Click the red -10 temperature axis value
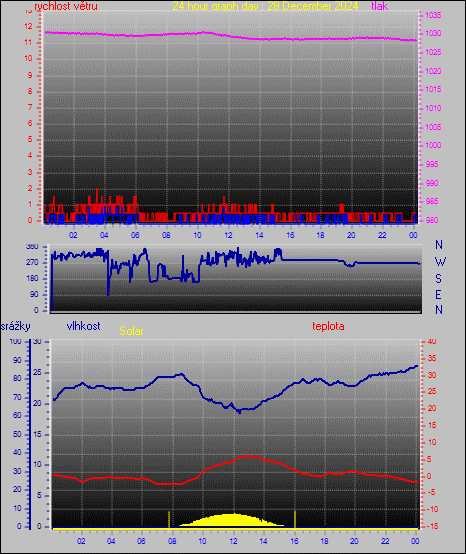Viewport: 466px width, 554px height. point(432,509)
